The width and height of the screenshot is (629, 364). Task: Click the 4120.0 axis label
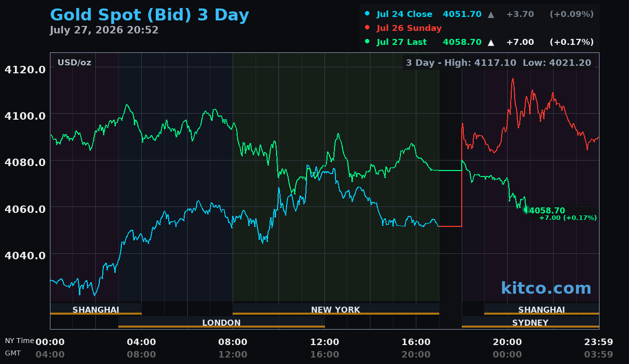click(25, 69)
